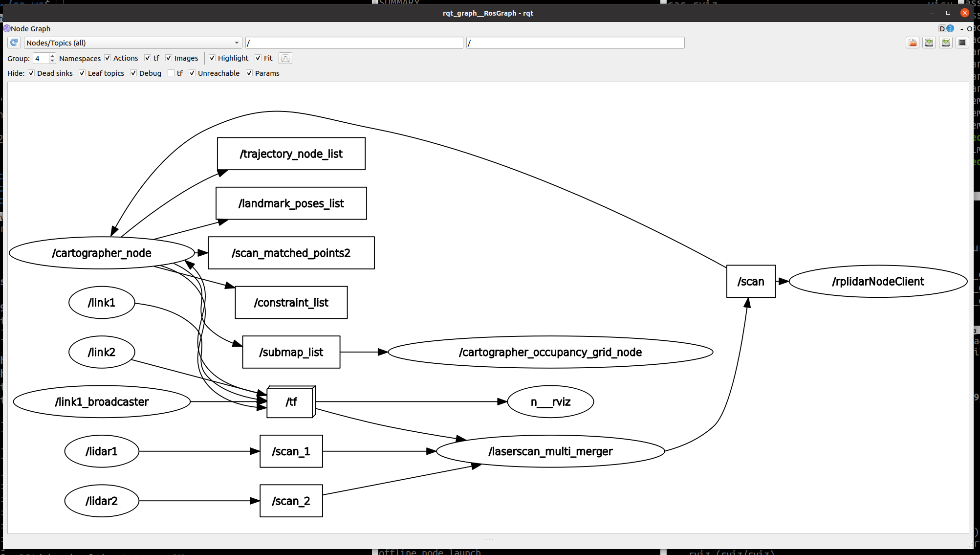Refresh the ROS graph
Image resolution: width=980 pixels, height=555 pixels.
(x=14, y=43)
